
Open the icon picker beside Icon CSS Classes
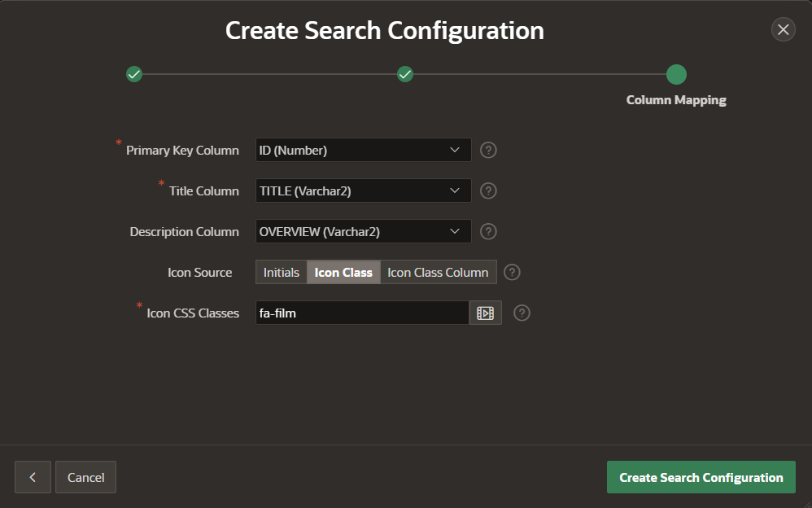[x=485, y=313]
